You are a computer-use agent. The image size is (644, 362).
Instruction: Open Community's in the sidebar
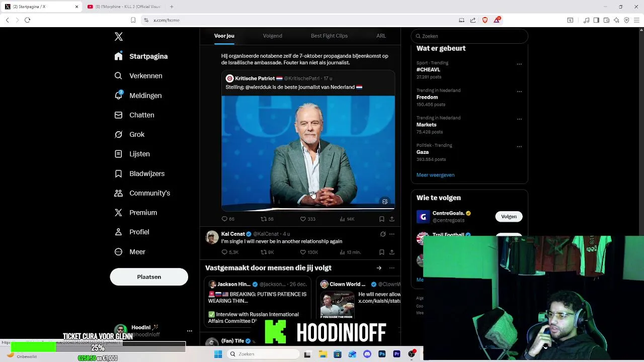(142, 193)
